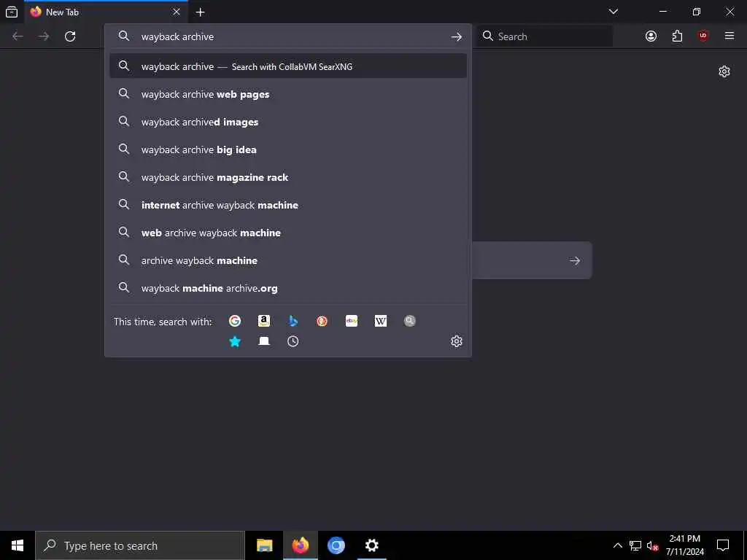Click the muted volume tray icon

(652, 545)
